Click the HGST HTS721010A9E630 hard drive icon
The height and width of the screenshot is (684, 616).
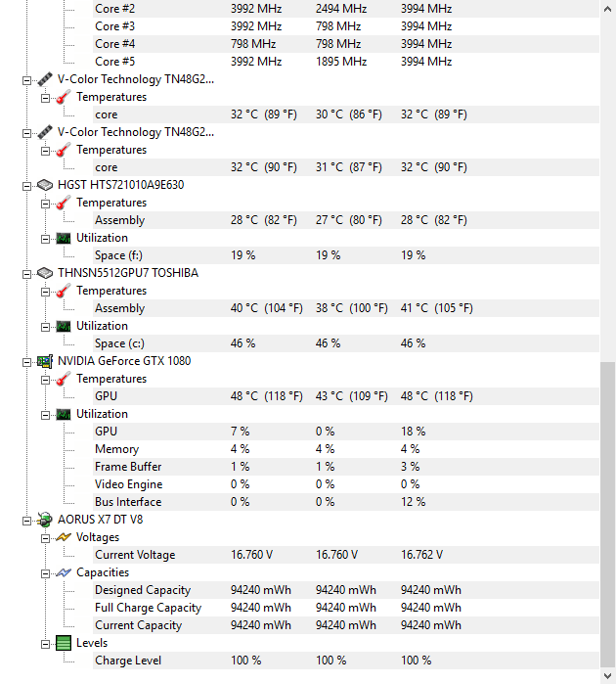pyautogui.click(x=45, y=185)
